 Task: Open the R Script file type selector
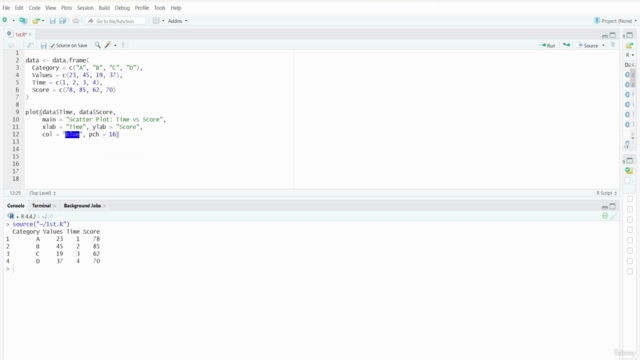(x=607, y=193)
